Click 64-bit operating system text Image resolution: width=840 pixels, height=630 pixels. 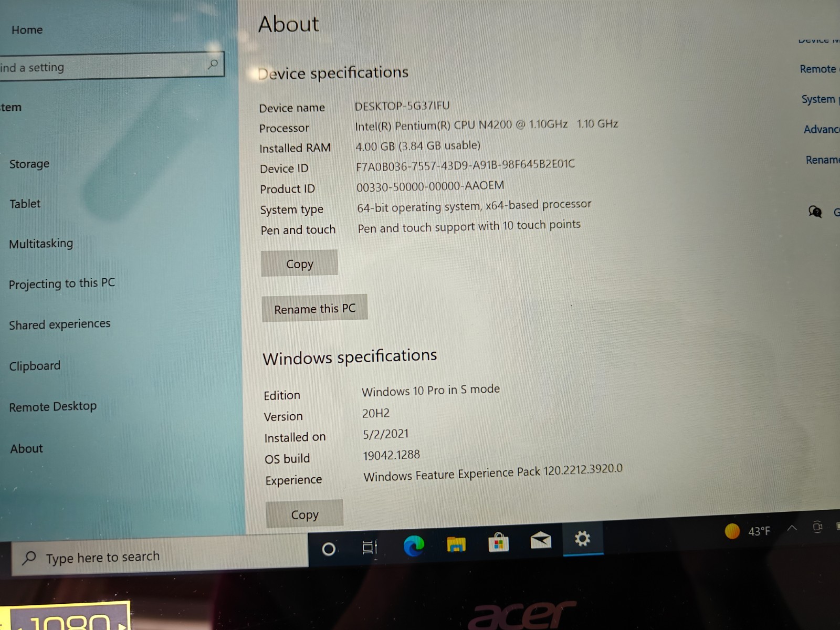(x=474, y=206)
